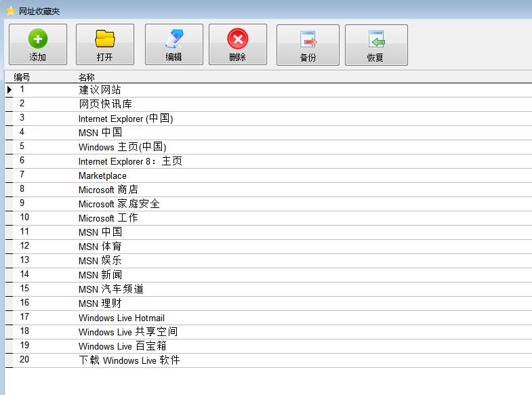Screen dimensions: 532x395
Task: Click the 编辑 (Edit) pencil button
Action: pyautogui.click(x=173, y=45)
